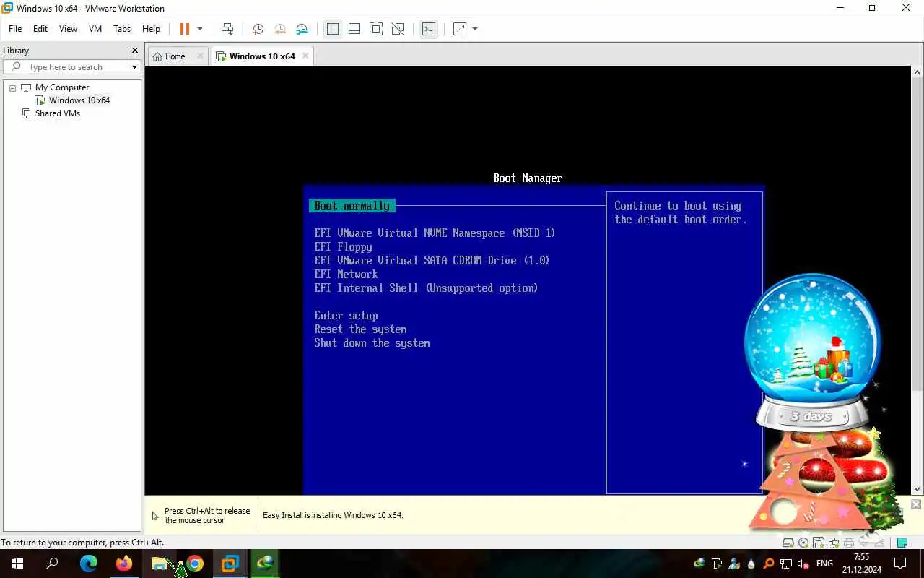The width and height of the screenshot is (924, 578).
Task: Open the stretch display dropdown arrow
Action: 475,29
